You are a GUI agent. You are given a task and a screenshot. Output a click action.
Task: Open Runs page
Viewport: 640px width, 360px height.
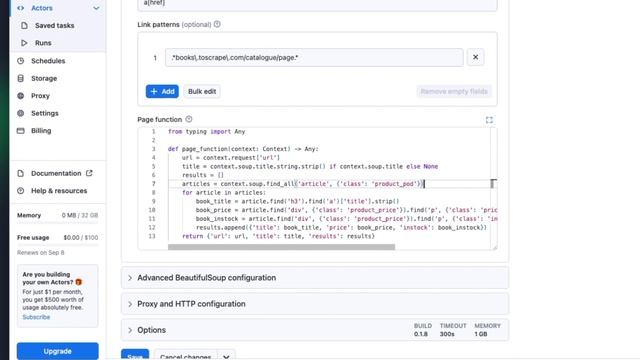pos(43,43)
